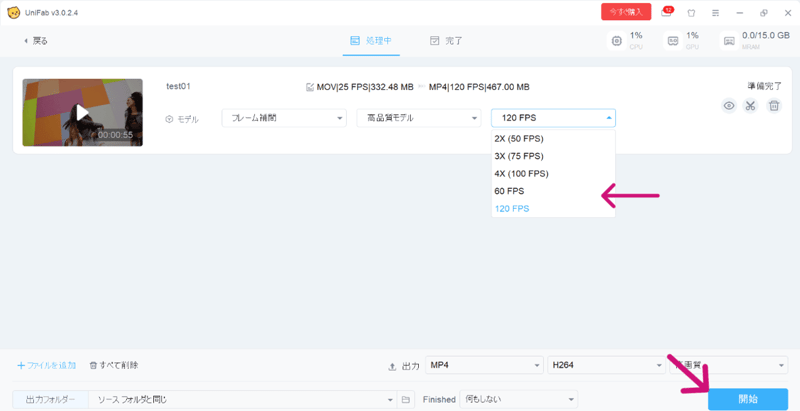
Task: Click the CPU usage chip icon
Action: (x=617, y=41)
